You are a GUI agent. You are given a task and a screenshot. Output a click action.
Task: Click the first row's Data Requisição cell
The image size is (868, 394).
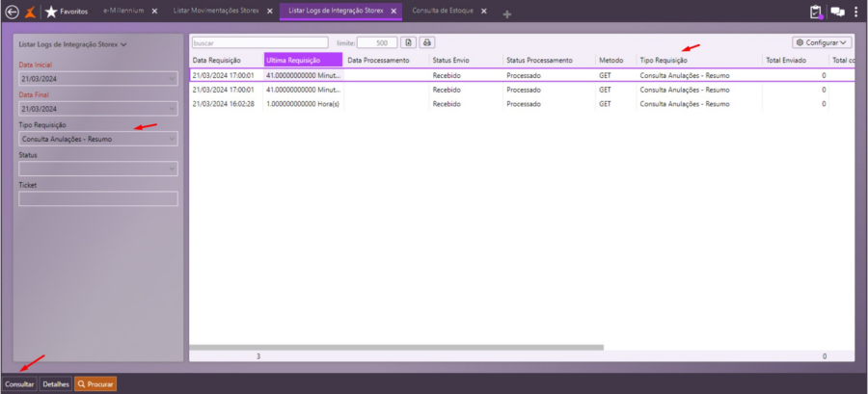(x=226, y=75)
